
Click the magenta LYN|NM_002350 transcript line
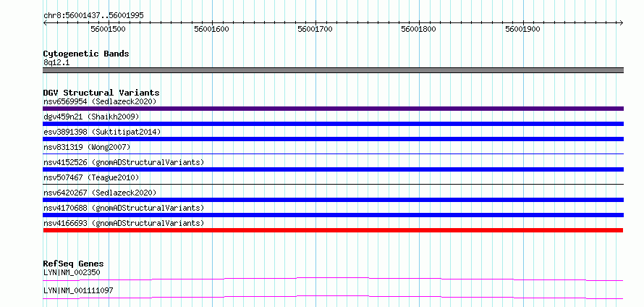pyautogui.click(x=333, y=279)
